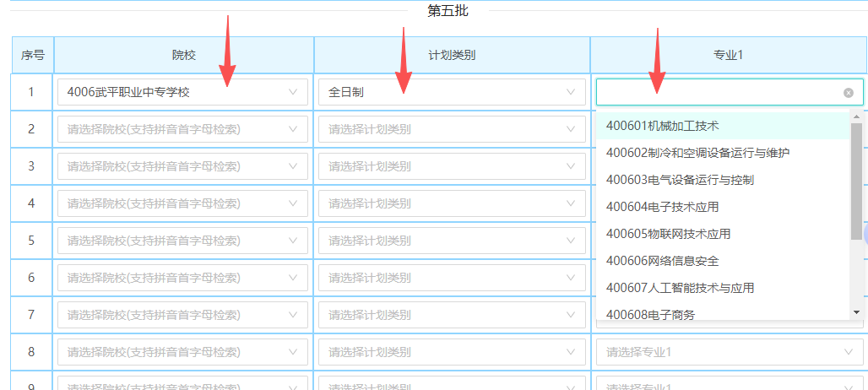
Task: Clear the 专业1 input in row 1
Action: tap(848, 92)
